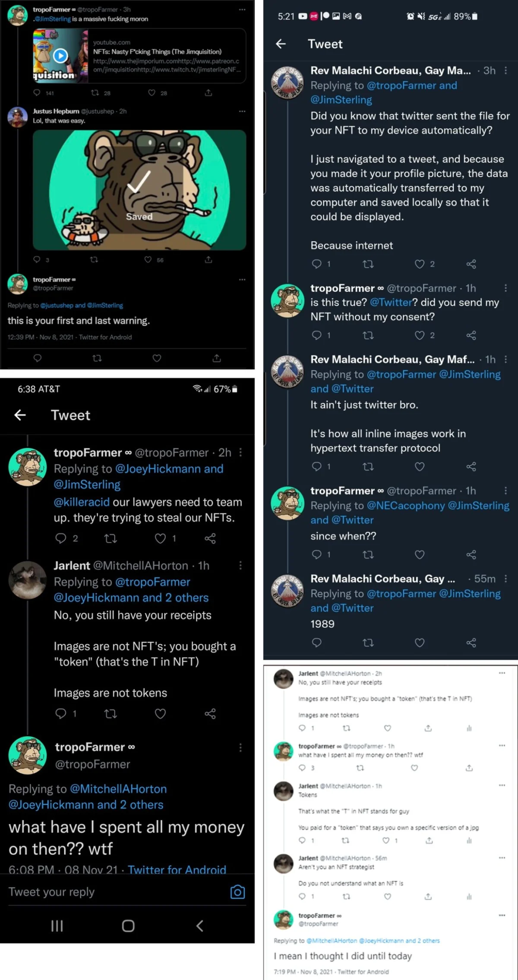Open more options on Rev Malachi's 3h tweet

505,70
